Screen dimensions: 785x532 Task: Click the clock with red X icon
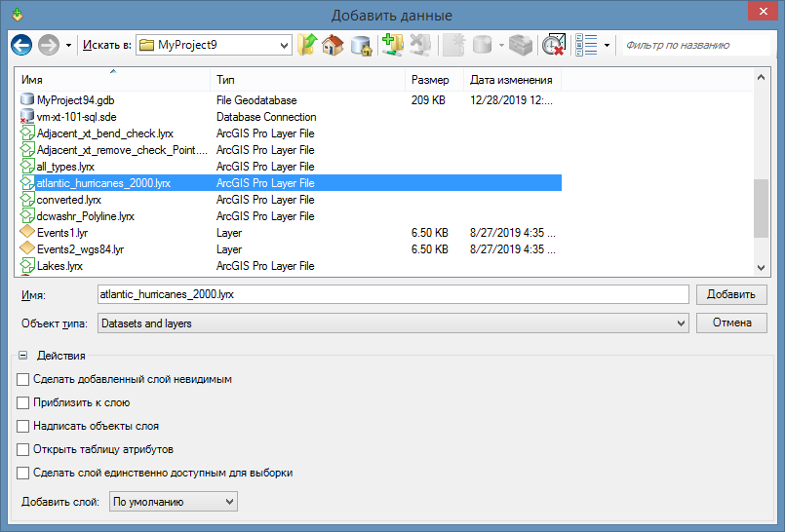tap(554, 45)
